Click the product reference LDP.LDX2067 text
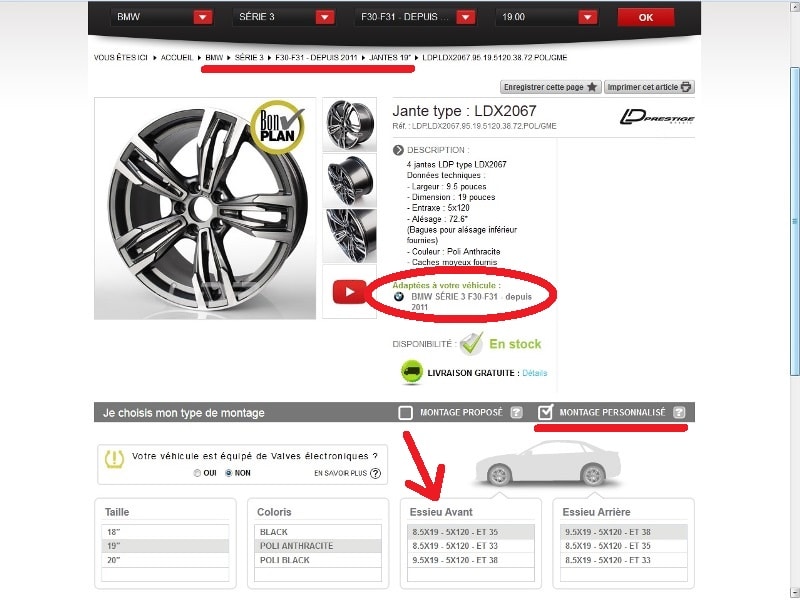This screenshot has width=800, height=600. [x=474, y=126]
